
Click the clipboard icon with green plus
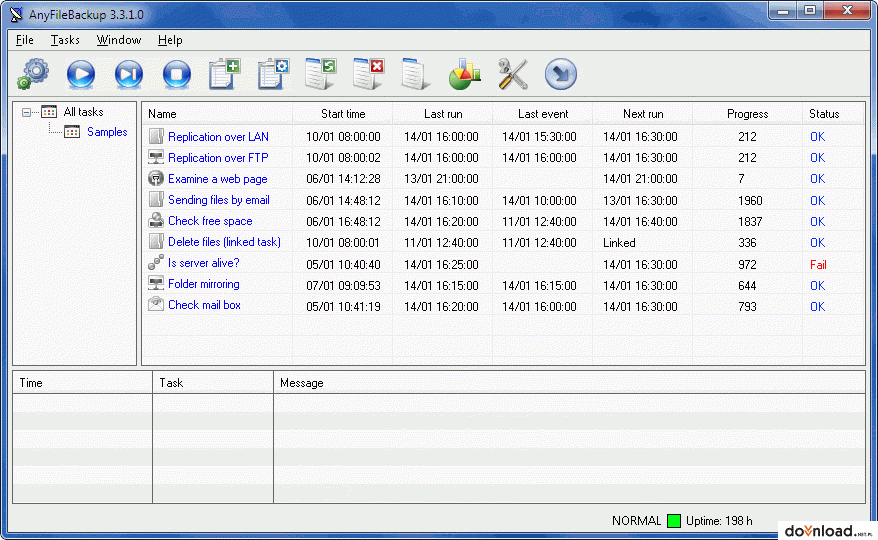pos(225,73)
